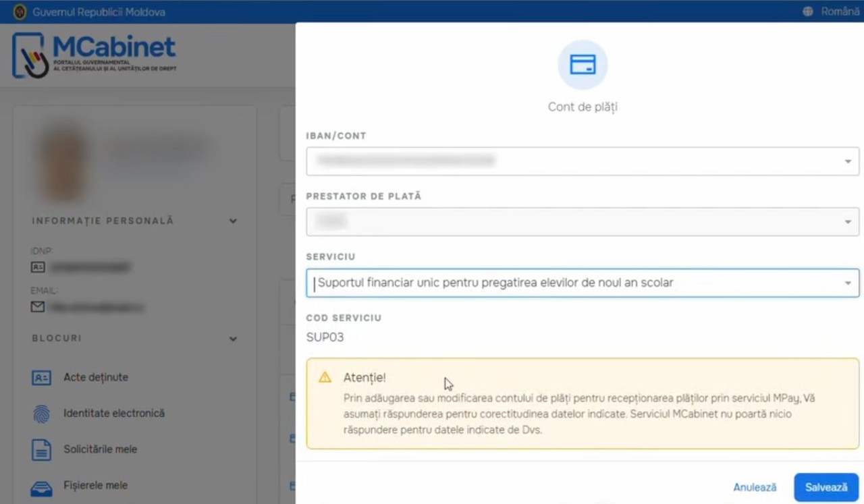Click the email envelope icon
The image size is (864, 504).
point(38,307)
